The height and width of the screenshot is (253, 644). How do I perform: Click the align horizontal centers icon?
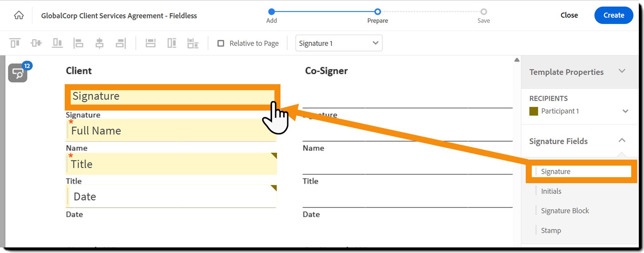99,43
